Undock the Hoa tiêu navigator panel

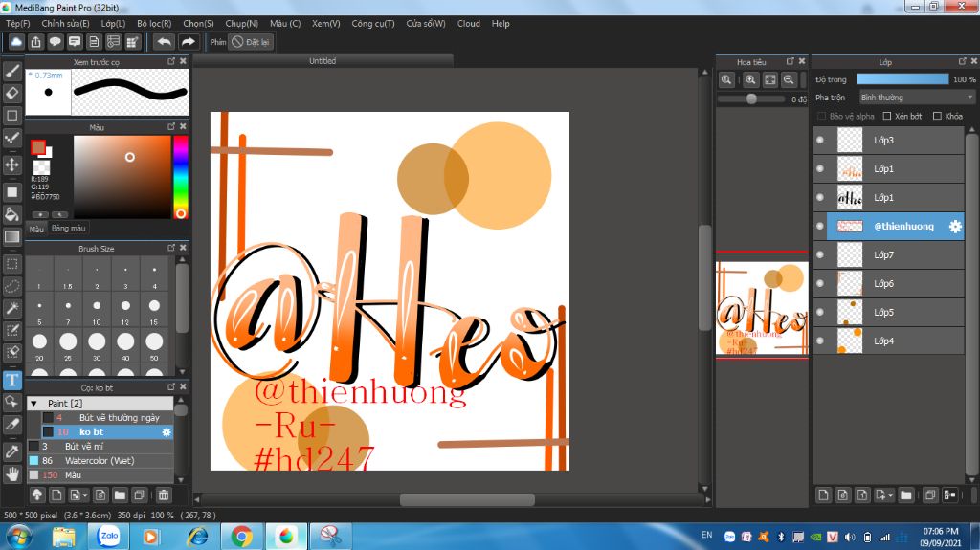[790, 61]
